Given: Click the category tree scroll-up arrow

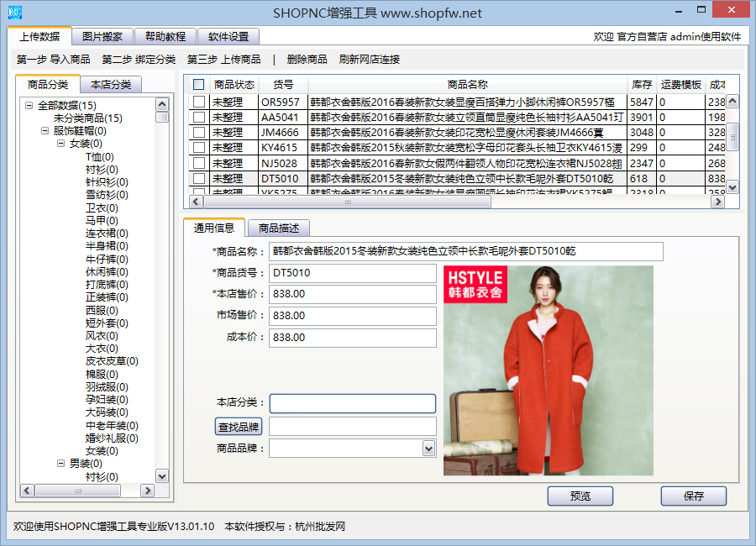Looking at the screenshot, I should pos(162,104).
